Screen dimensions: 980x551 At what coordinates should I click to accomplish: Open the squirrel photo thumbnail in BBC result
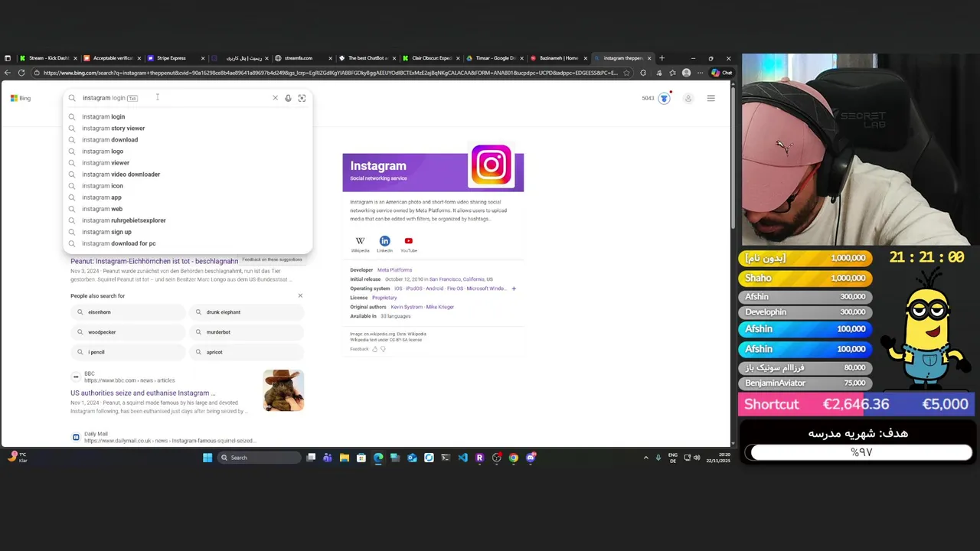(x=283, y=390)
